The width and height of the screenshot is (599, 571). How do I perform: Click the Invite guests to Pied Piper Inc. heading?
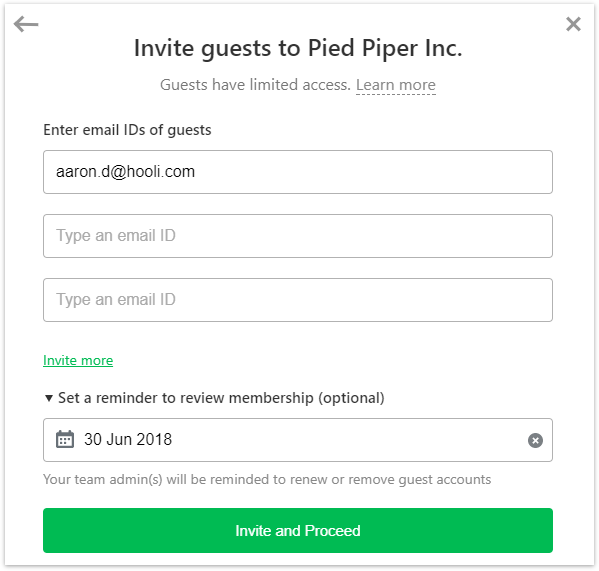[x=298, y=49]
